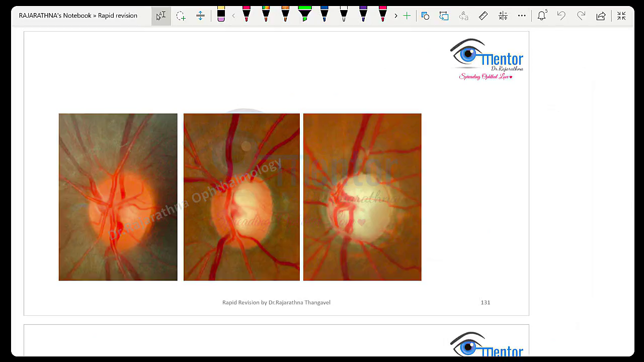Select the Eraser tool

tap(221, 15)
